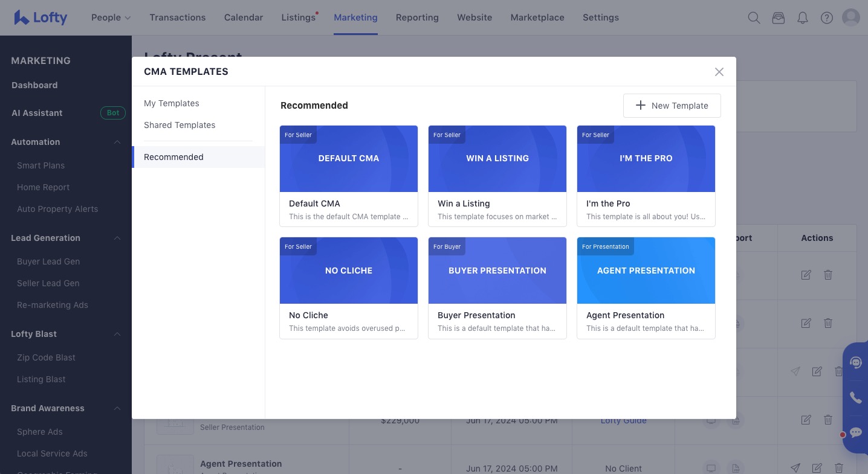The height and width of the screenshot is (474, 868).
Task: Open the People dropdown menu
Action: coord(111,18)
